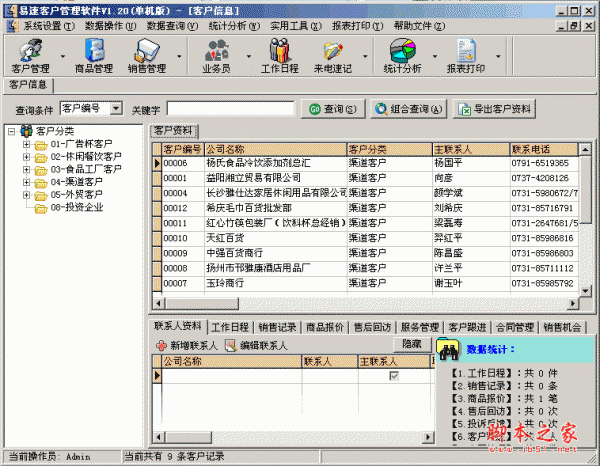
Task: Toggle the 主联系人 checkbox
Action: click(394, 376)
